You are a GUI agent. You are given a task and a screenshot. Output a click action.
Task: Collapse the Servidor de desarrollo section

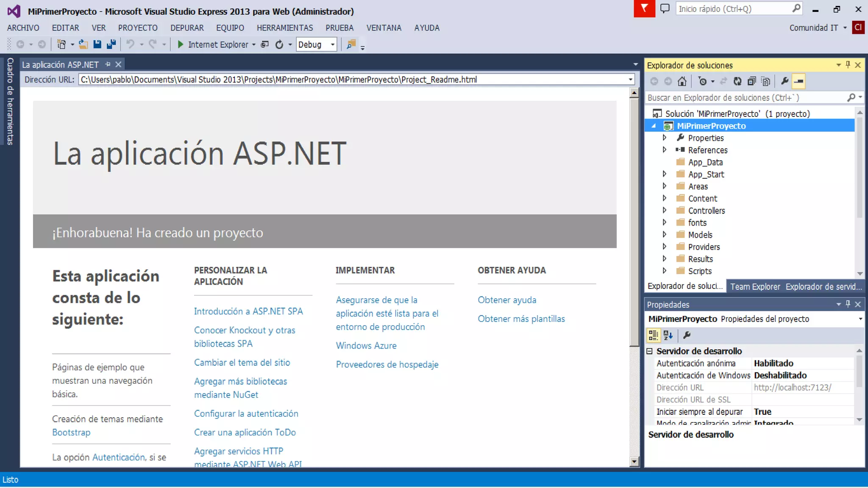(650, 351)
